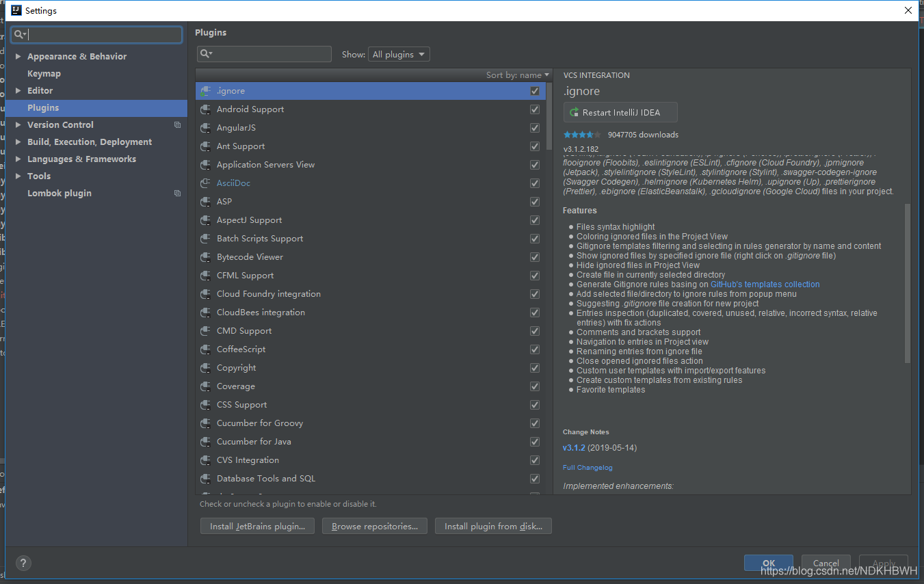Select the Plugins settings page
Viewport: 924px width, 584px height.
[96, 108]
